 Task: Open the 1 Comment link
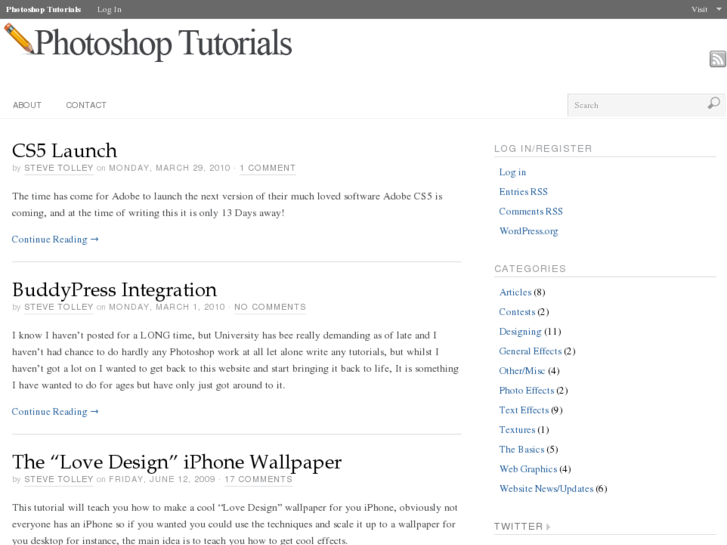pyautogui.click(x=268, y=168)
